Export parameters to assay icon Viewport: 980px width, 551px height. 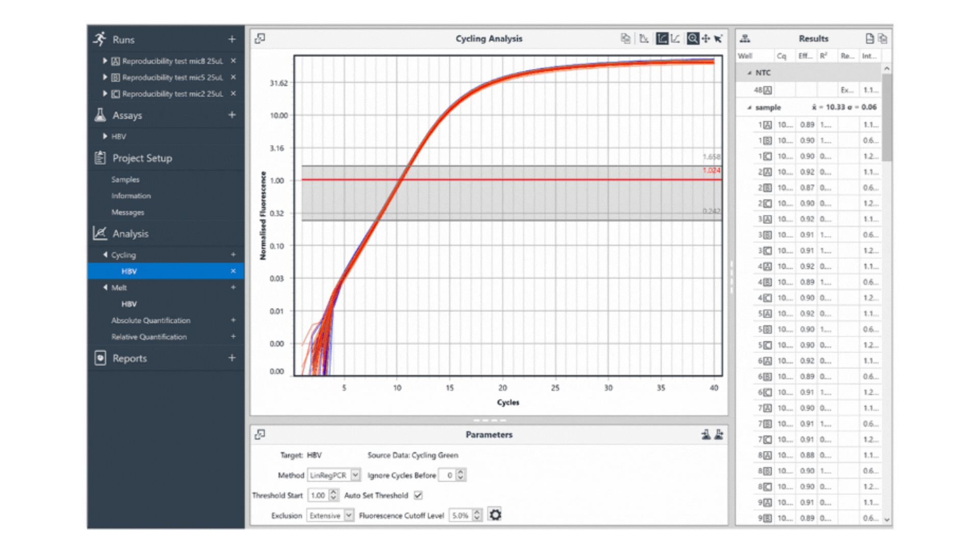pyautogui.click(x=719, y=434)
